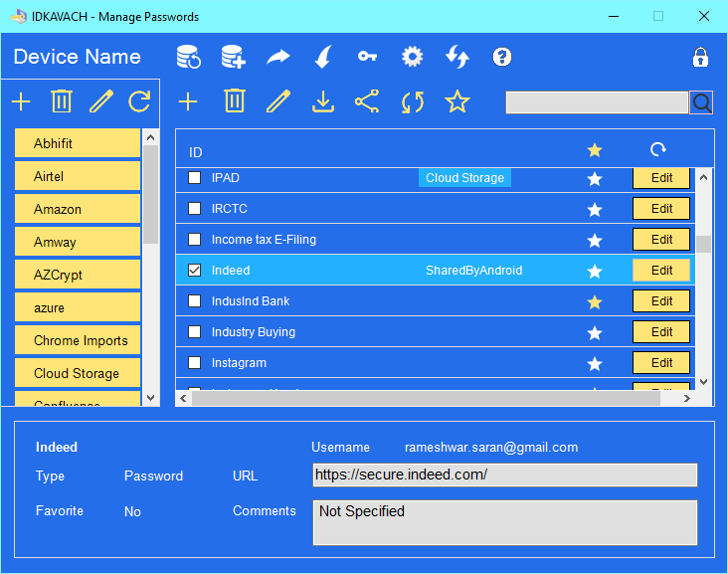
Task: Click Edit for Income tax E-Filing
Action: tap(661, 240)
